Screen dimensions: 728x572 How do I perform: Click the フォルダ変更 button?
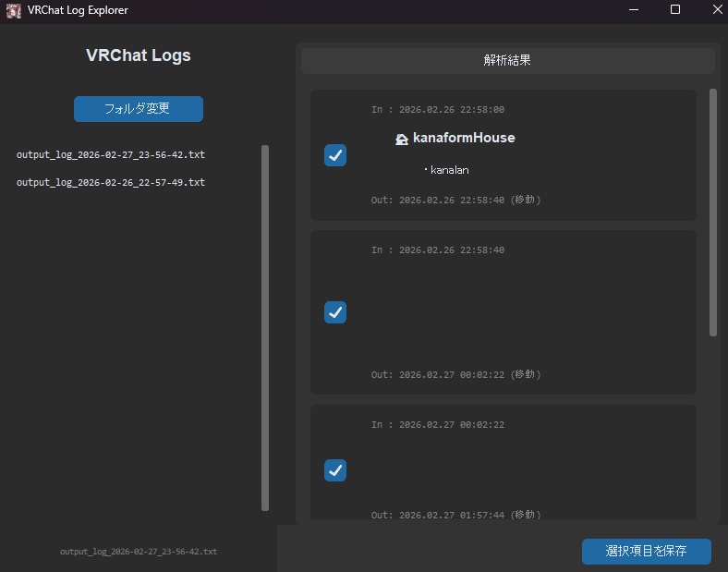[x=139, y=109]
